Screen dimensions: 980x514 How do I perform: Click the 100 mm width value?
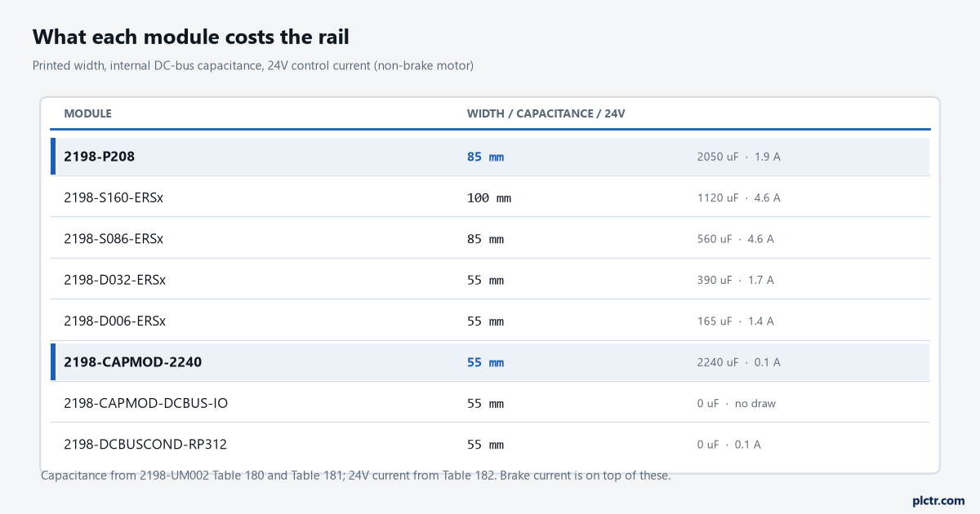tap(489, 197)
